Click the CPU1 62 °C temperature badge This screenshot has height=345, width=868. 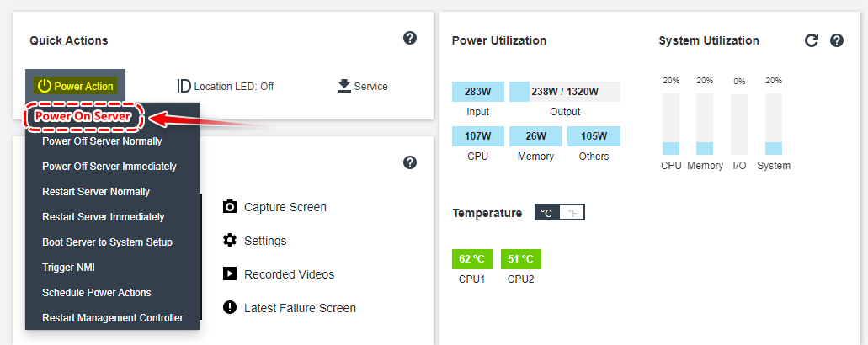tap(472, 259)
